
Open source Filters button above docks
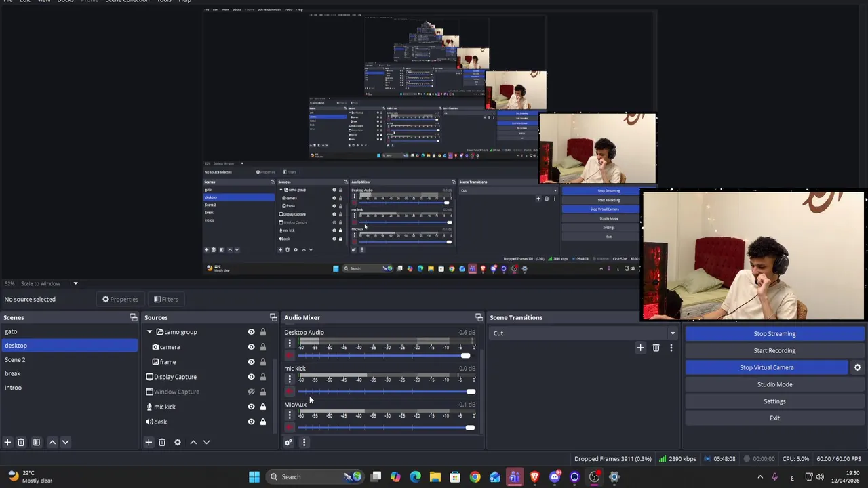point(165,299)
